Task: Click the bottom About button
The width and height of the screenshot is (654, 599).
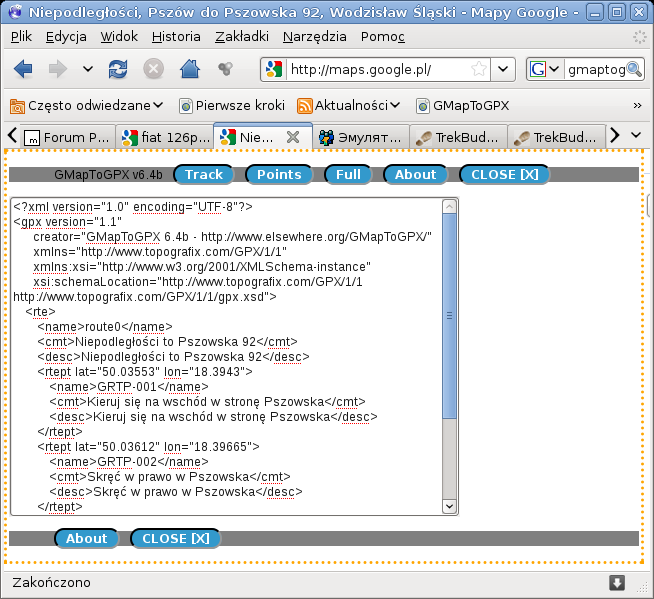Action: 86,539
